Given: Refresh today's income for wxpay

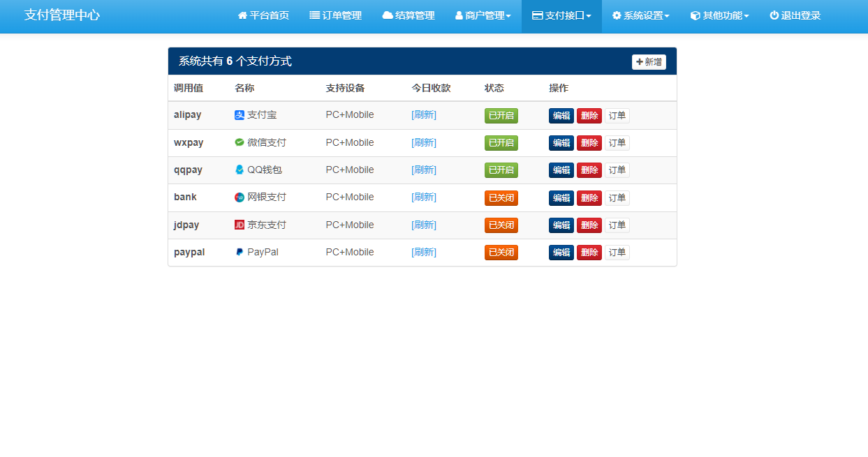Looking at the screenshot, I should click(424, 142).
